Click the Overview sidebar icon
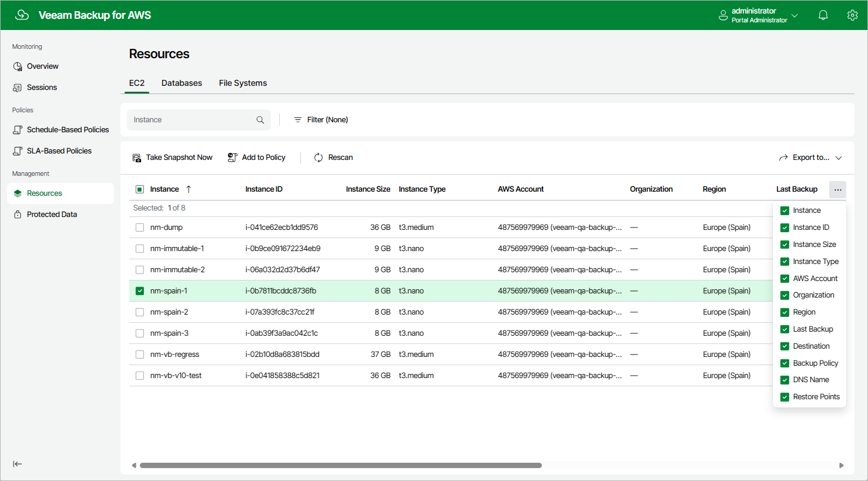The height and width of the screenshot is (481, 868). click(18, 66)
